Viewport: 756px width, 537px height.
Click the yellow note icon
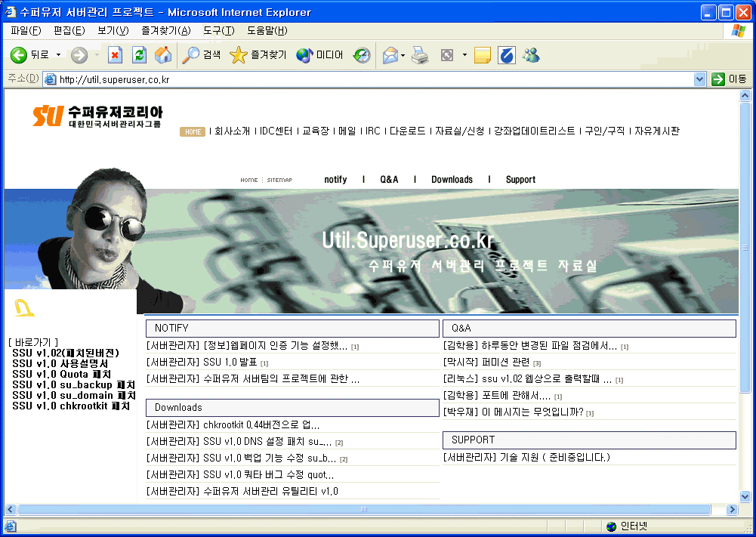pos(482,55)
